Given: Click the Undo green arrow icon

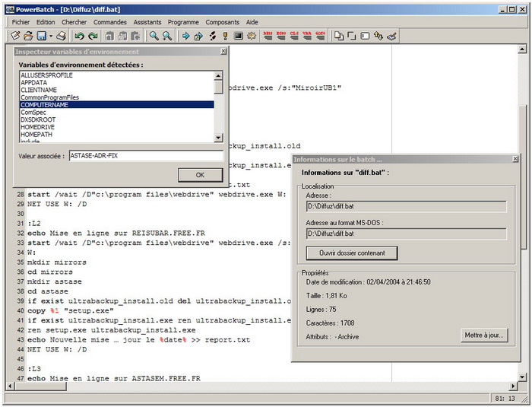Looking at the screenshot, I should coord(79,36).
